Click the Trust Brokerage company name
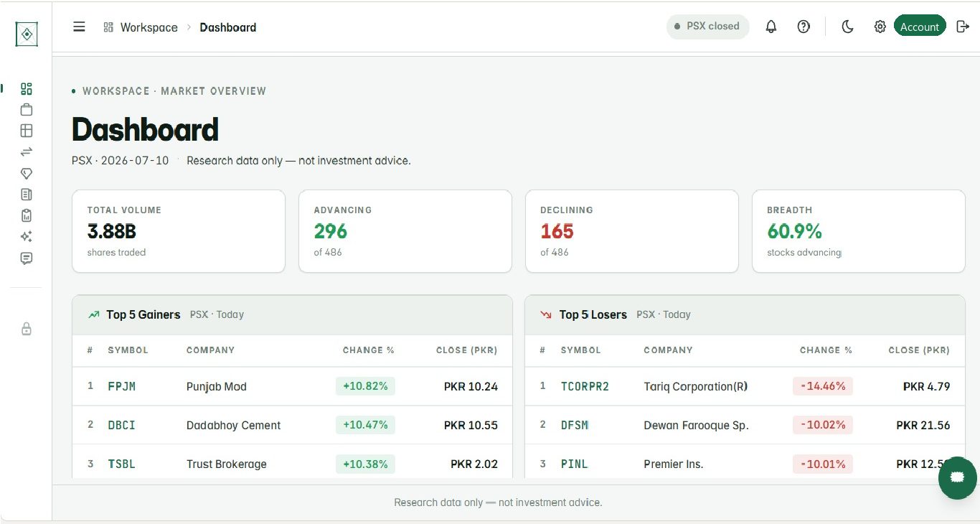The width and height of the screenshot is (980, 524). pyautogui.click(x=227, y=464)
